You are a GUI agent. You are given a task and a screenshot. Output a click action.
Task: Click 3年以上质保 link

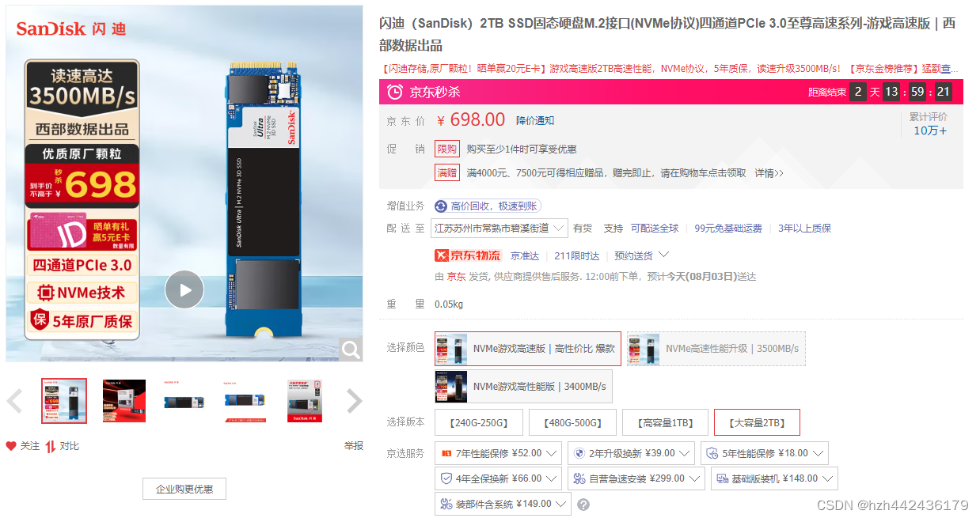coord(804,229)
